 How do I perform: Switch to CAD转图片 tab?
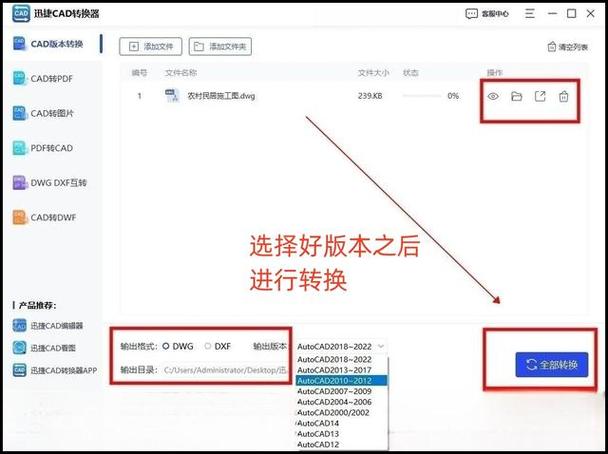[x=43, y=113]
